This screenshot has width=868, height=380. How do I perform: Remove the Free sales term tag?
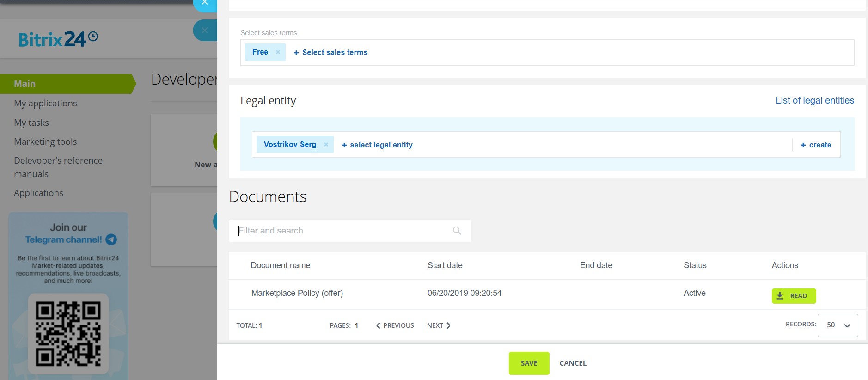coord(278,52)
